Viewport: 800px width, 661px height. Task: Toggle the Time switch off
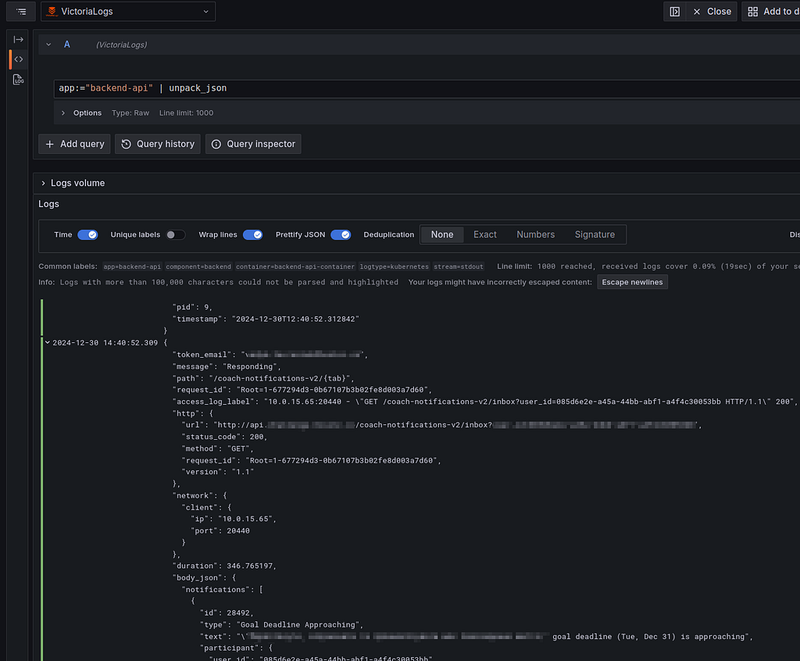pyautogui.click(x=87, y=235)
